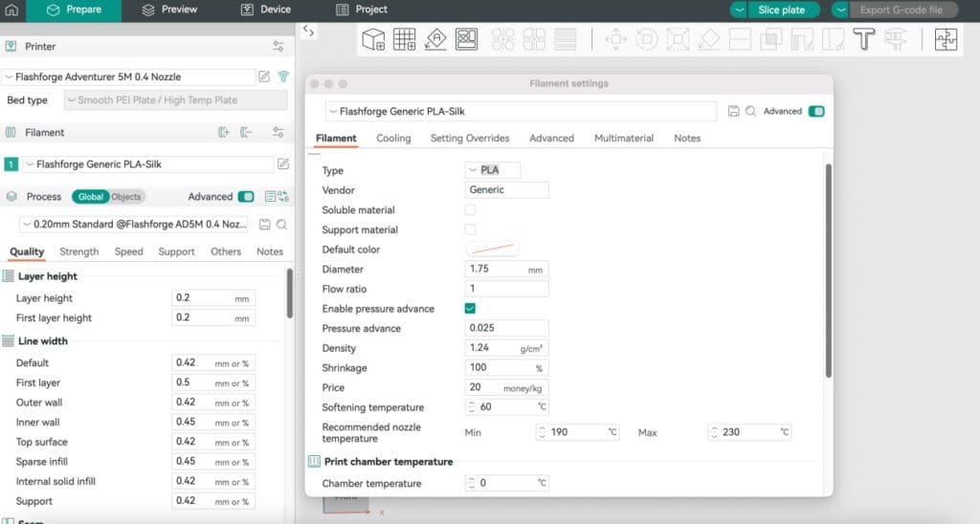The image size is (980, 524).
Task: Open the Setting Overrides tab
Action: coord(470,138)
